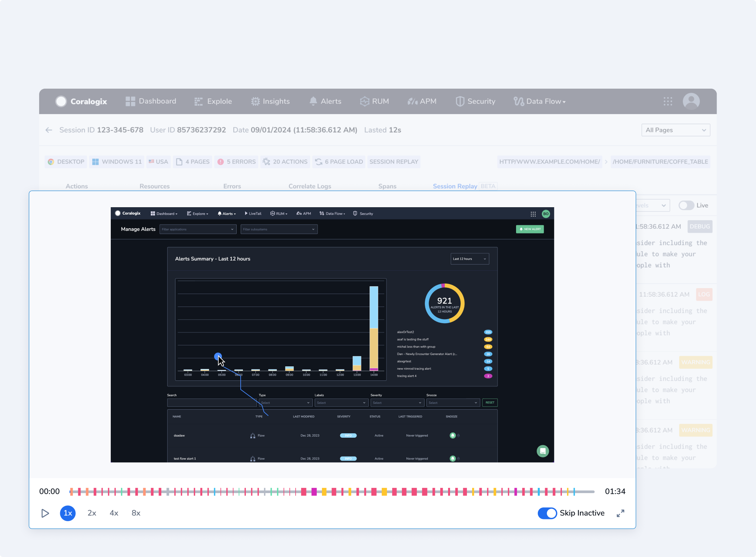This screenshot has height=557, width=756.
Task: Open the Dashboard menu in outer navbar
Action: 151,101
